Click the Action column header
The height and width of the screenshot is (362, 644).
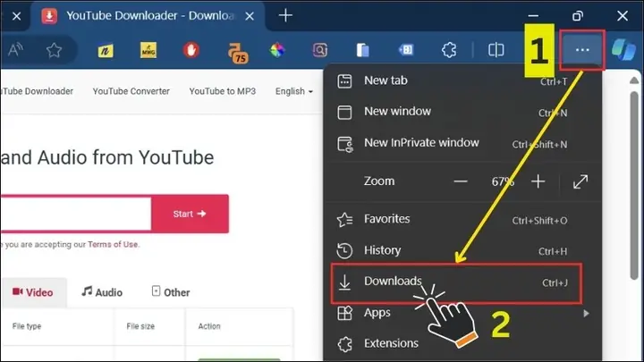[209, 326]
